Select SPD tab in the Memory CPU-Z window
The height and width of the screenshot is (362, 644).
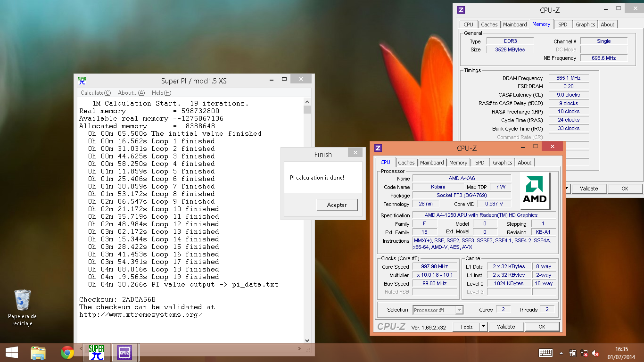point(562,25)
